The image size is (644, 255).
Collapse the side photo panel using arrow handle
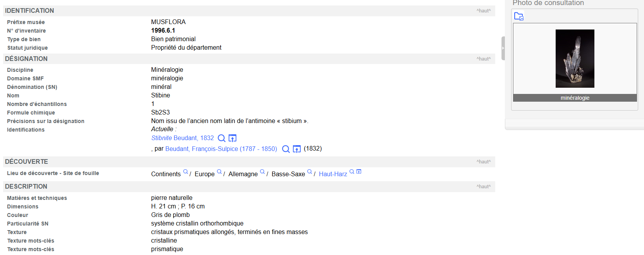point(503,49)
